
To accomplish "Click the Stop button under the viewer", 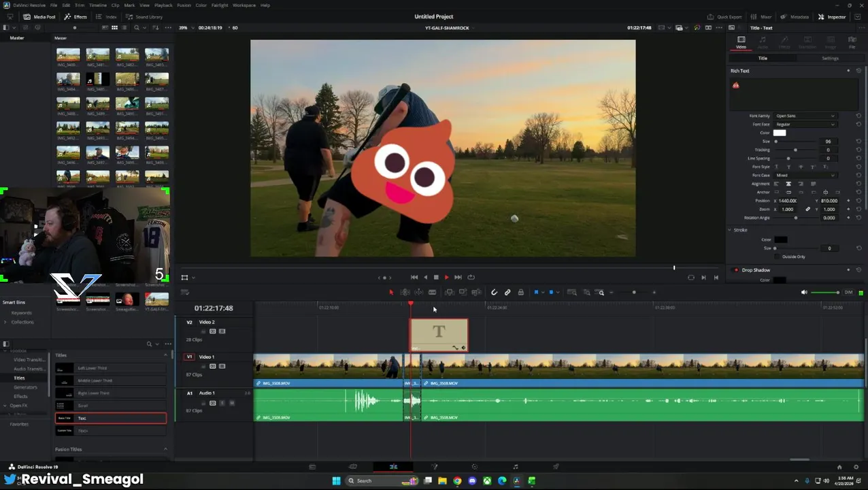I will pos(436,277).
